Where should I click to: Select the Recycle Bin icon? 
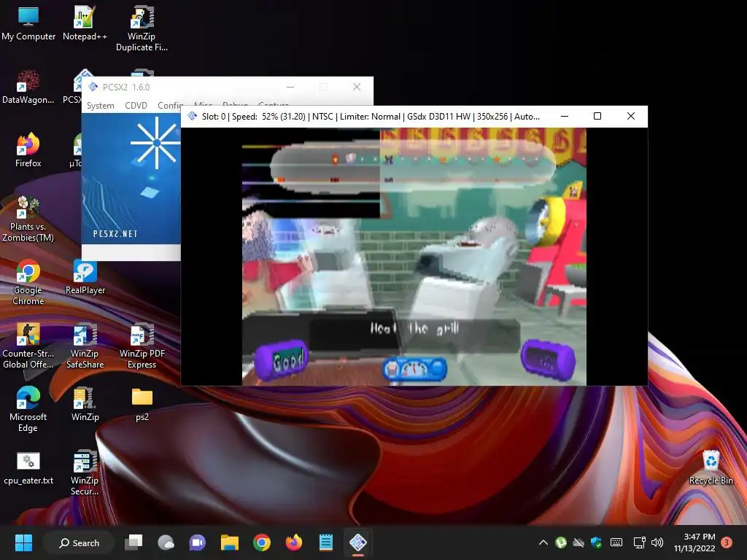coord(711,467)
